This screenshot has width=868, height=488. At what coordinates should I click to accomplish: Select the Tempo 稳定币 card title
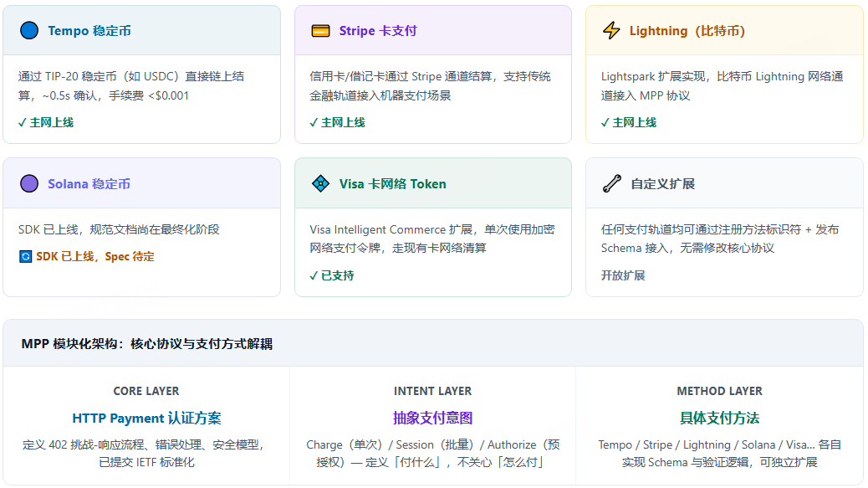(89, 31)
